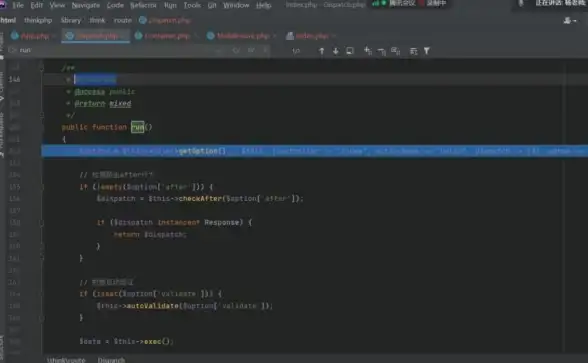Screen dimensions: 588x363
Task: Toggle multiple cursors icon beside filter
Action: point(414,51)
